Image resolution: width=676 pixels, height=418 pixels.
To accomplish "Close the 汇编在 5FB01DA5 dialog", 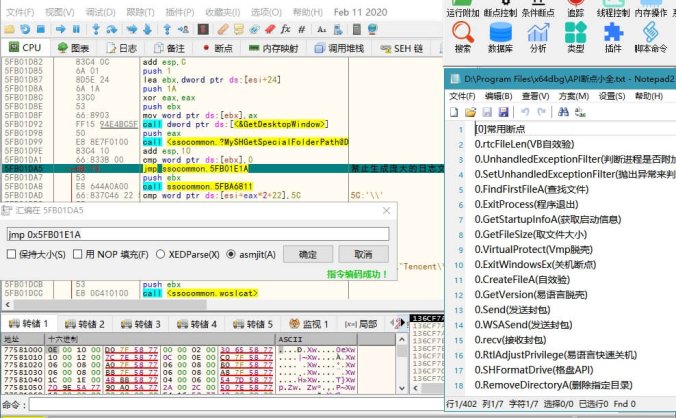I will click(x=386, y=210).
